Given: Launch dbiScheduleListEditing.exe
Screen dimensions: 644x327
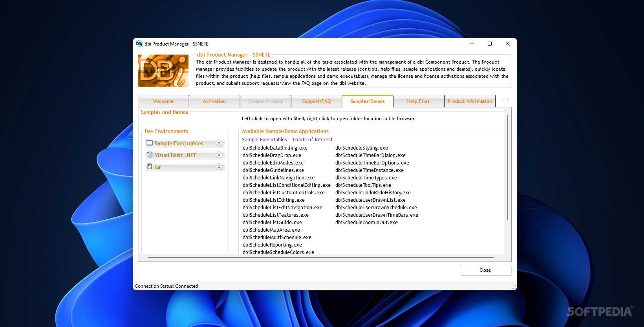Looking at the screenshot, I should pos(274,200).
